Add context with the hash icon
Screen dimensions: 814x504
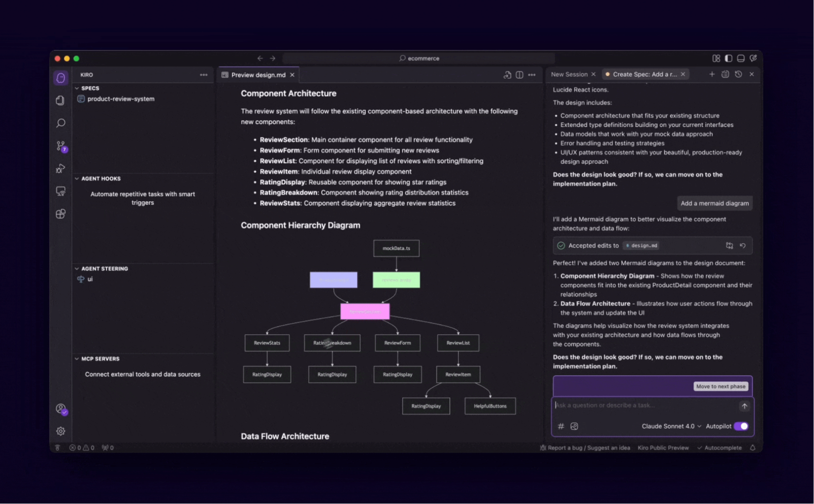tap(561, 426)
